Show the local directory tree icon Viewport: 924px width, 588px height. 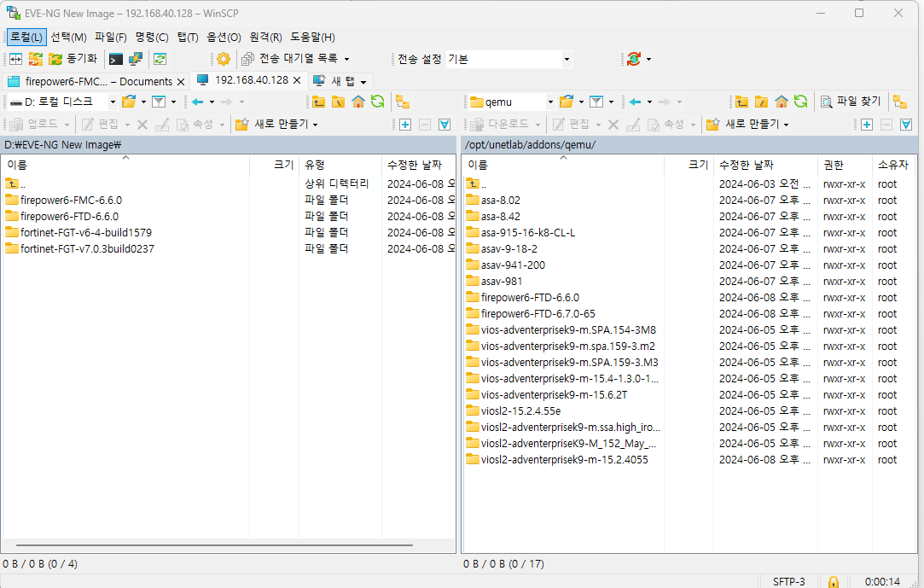(x=403, y=102)
